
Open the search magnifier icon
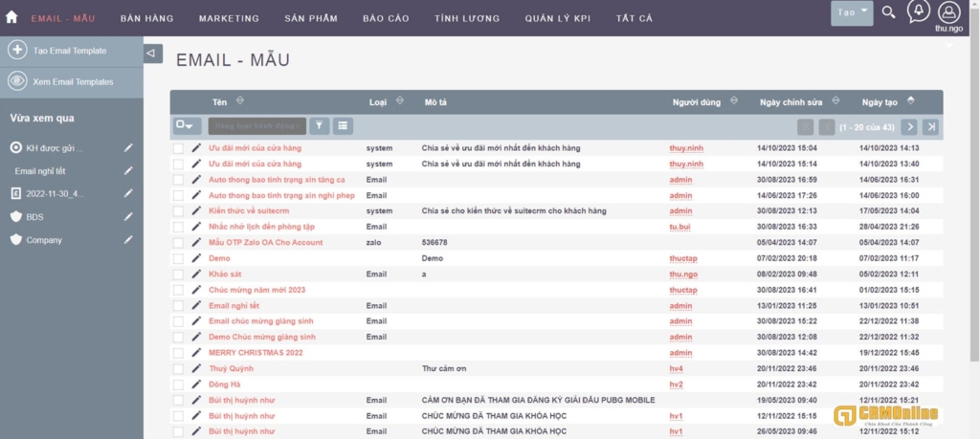(x=889, y=12)
